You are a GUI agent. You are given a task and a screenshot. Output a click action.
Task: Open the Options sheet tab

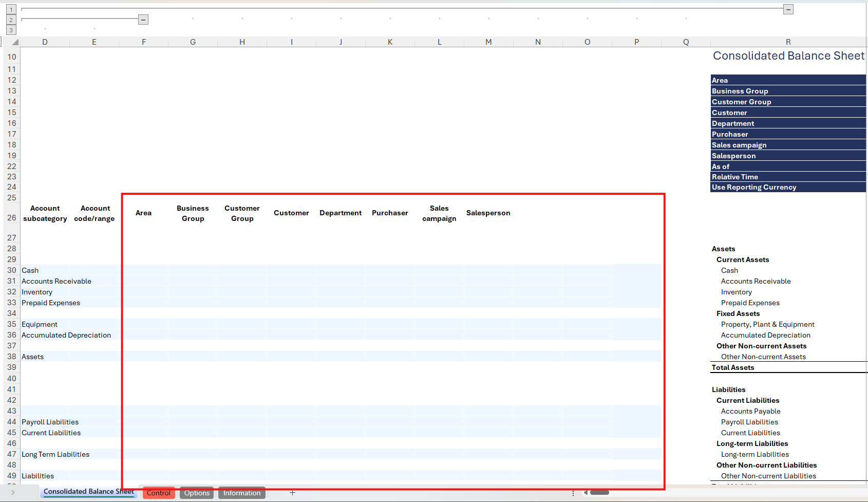[x=197, y=493]
